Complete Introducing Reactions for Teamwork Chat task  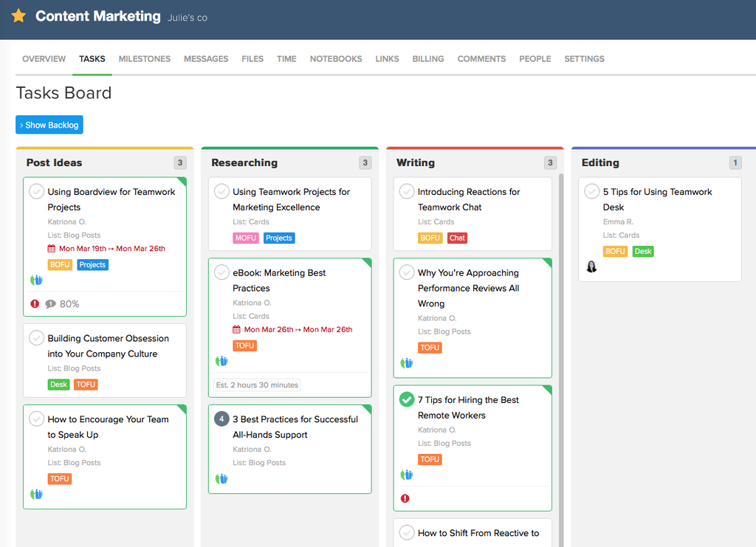(x=407, y=191)
